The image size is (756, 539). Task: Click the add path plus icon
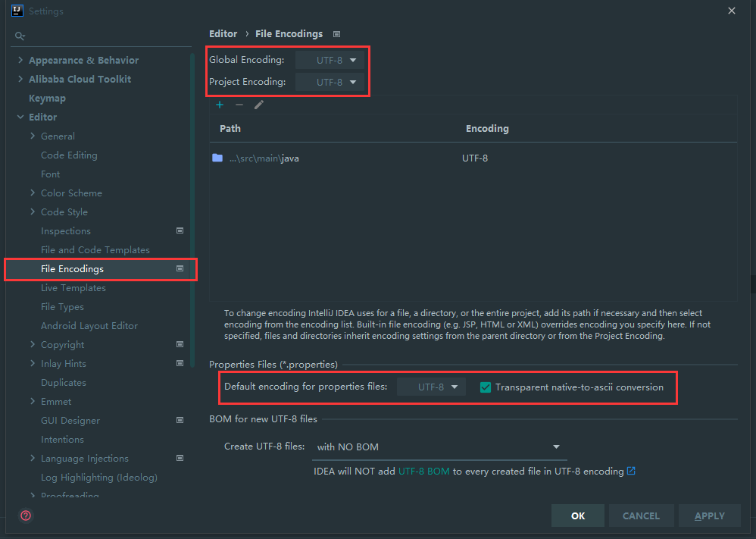pos(220,105)
